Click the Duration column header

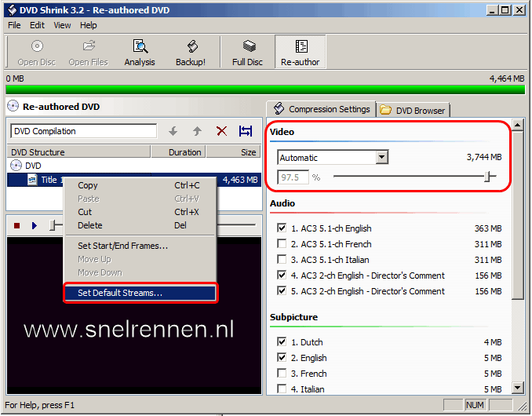[178, 152]
